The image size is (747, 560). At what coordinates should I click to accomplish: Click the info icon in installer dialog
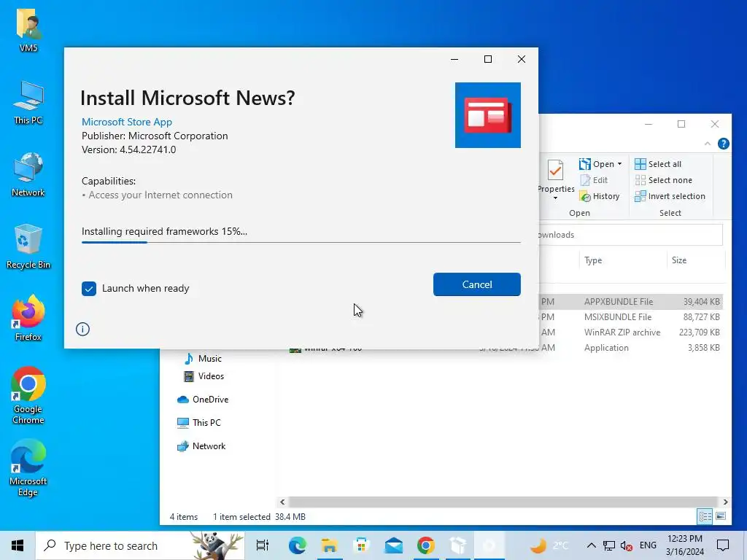coord(82,329)
